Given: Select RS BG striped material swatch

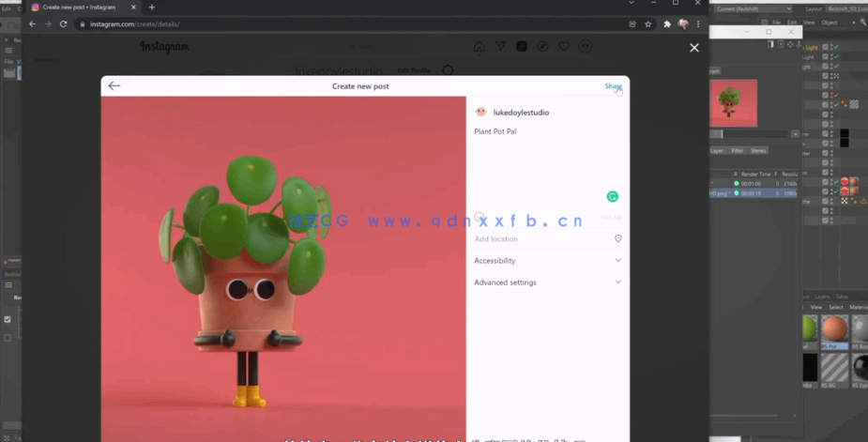Looking at the screenshot, I should point(834,371).
